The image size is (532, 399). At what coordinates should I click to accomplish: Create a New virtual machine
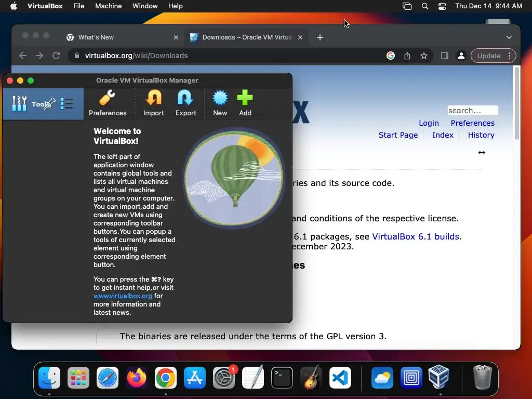coord(220,103)
